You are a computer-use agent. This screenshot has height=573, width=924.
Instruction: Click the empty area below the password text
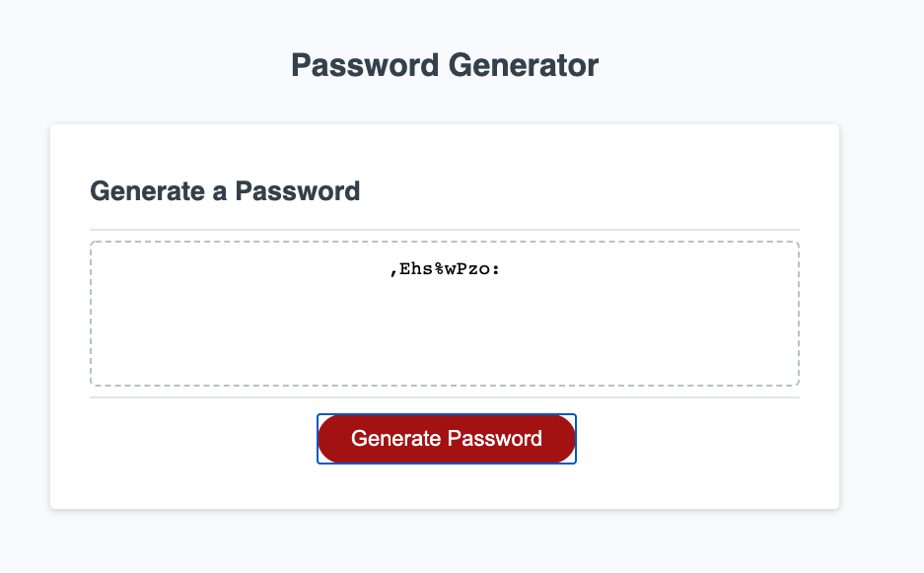444,345
